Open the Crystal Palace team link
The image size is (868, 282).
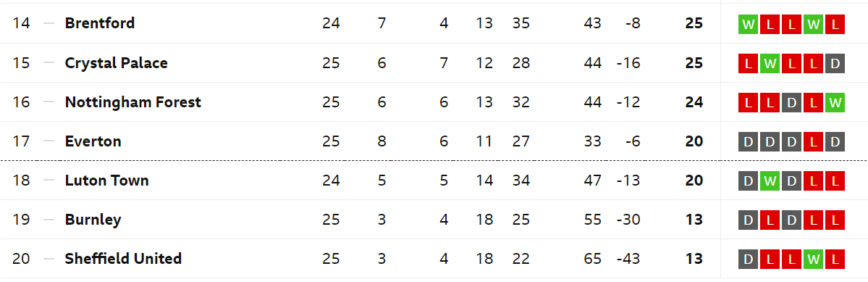pos(117,62)
